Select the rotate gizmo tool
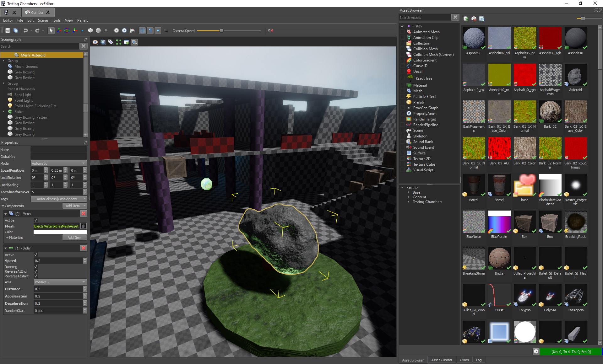 point(67,30)
